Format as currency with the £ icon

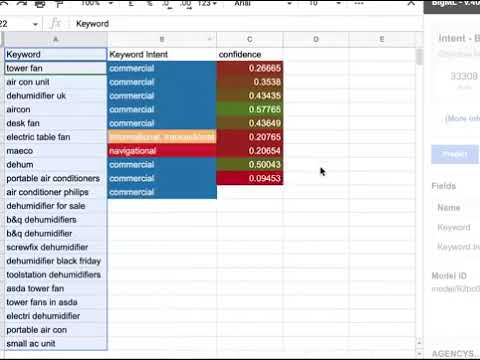131,3
